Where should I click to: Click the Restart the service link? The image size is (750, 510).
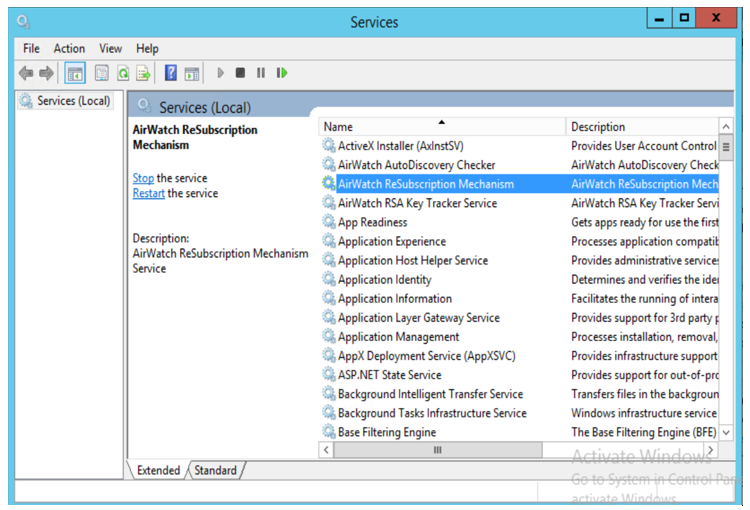(x=148, y=193)
